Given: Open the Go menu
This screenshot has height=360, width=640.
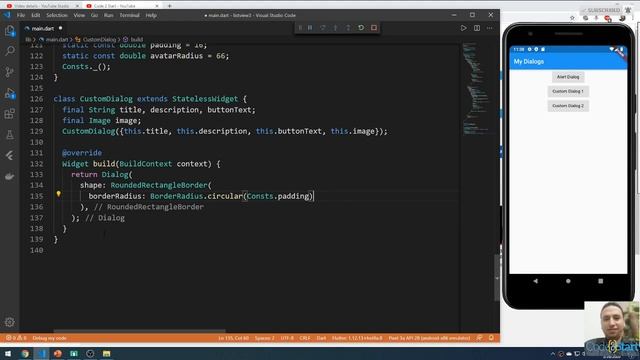Looking at the screenshot, I should coord(94,15).
